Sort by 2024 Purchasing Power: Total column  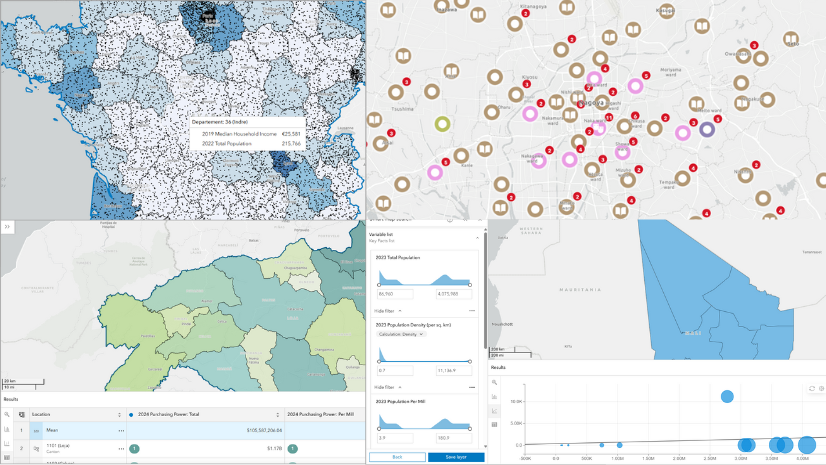point(278,415)
